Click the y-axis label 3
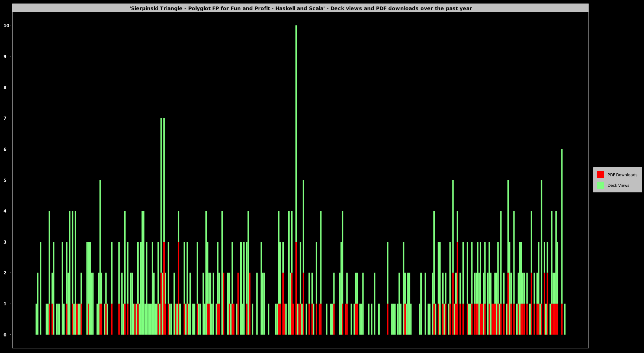The height and width of the screenshot is (353, 644). pos(5,242)
